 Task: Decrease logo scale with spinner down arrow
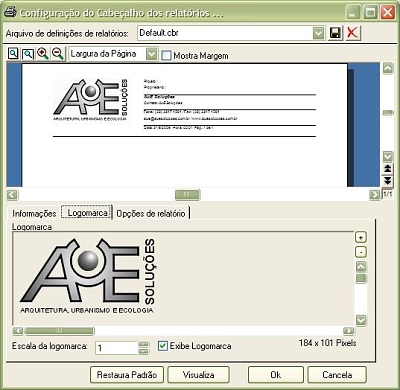click(x=143, y=351)
